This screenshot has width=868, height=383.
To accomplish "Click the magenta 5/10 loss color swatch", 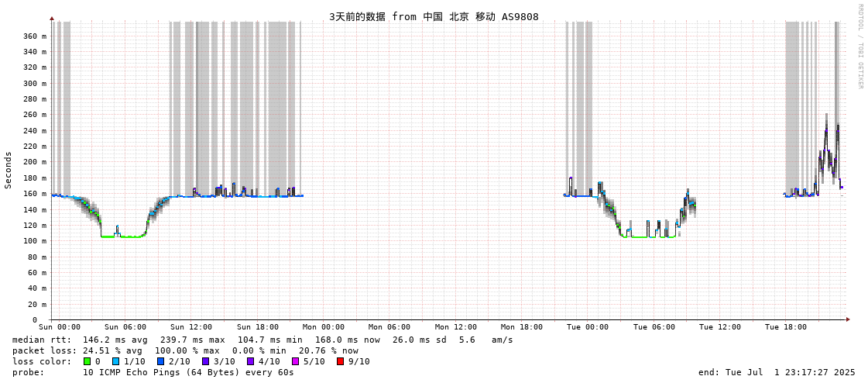I will 295,361.
